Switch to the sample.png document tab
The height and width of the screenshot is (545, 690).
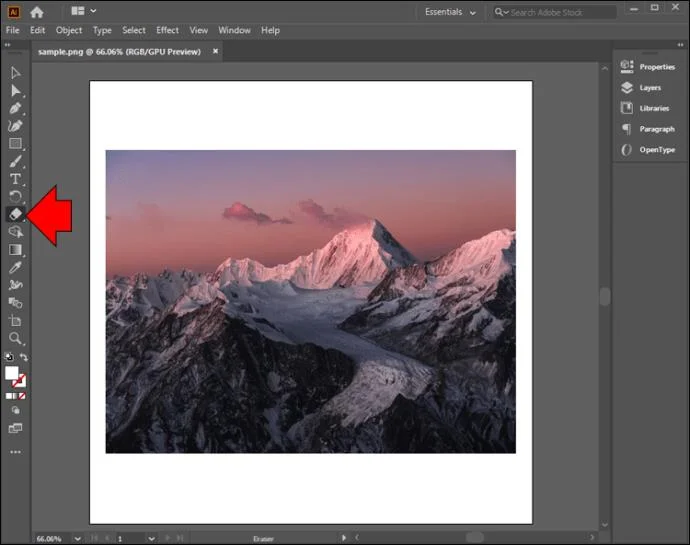[119, 52]
